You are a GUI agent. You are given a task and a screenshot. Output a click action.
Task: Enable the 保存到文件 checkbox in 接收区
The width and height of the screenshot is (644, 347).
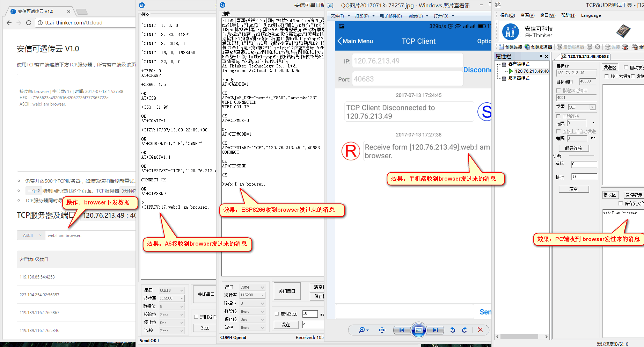click(x=621, y=203)
